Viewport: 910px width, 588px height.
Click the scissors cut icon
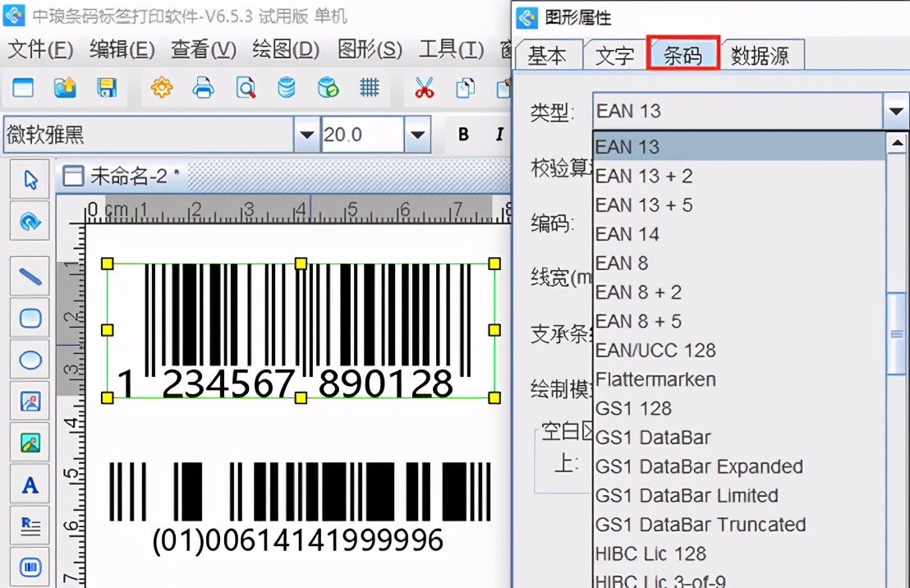[x=424, y=88]
